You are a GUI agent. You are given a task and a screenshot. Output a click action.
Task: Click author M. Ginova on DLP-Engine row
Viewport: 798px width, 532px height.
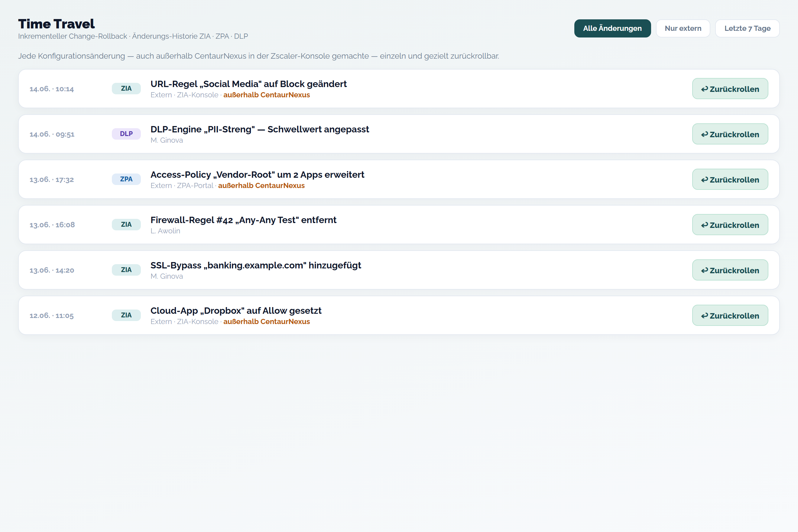click(x=167, y=140)
